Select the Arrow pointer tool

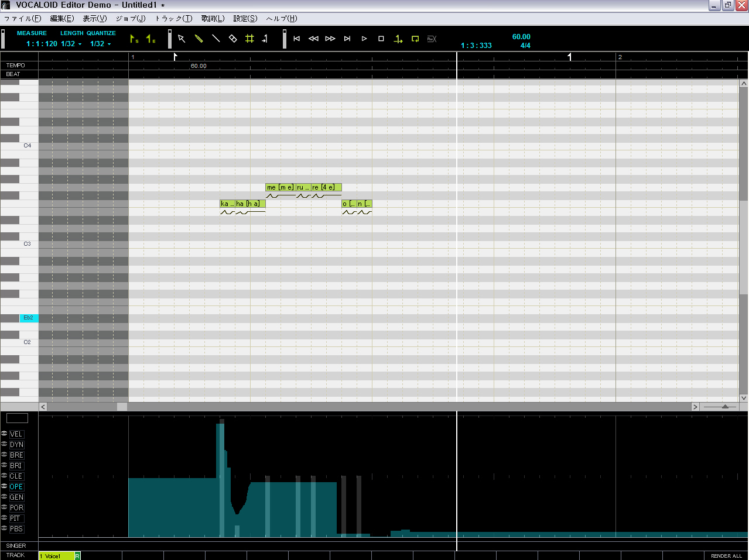pos(182,39)
